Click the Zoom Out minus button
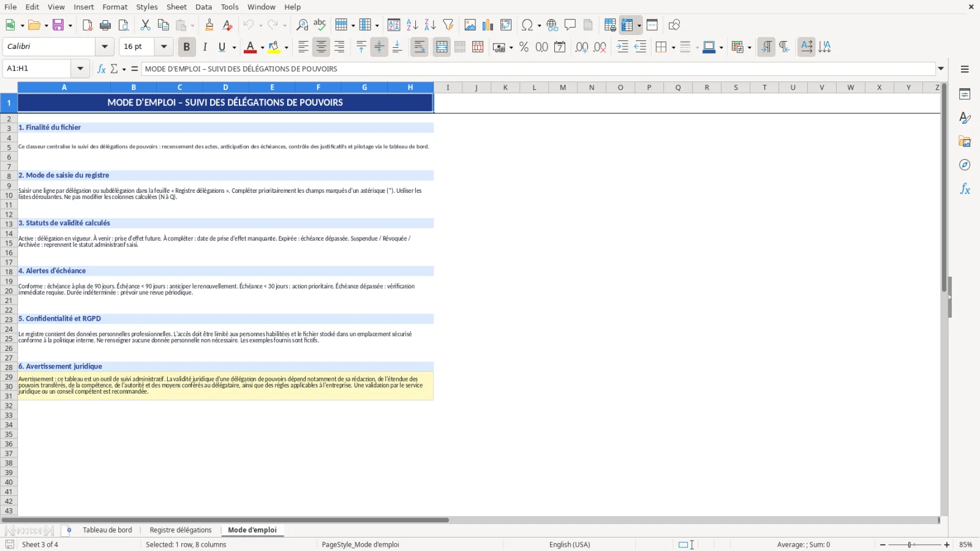980x551 pixels. [883, 545]
